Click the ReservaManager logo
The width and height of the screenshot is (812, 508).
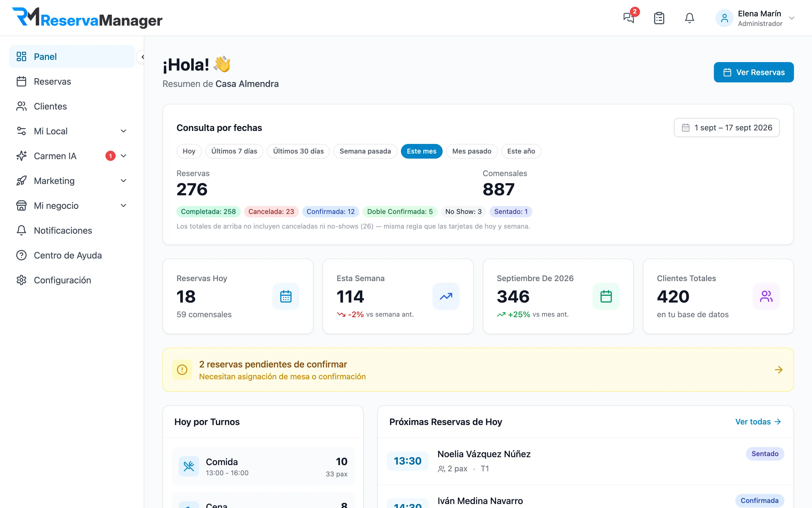(87, 17)
